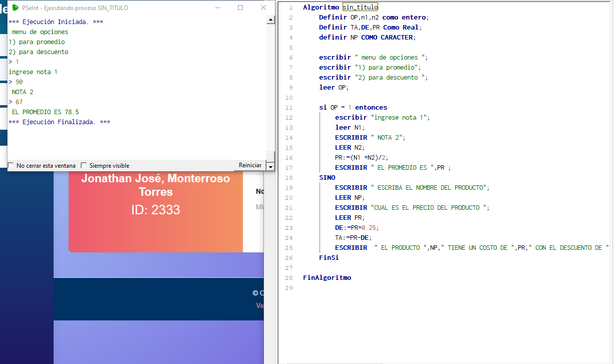Click 'Definir OP,n1,n2 como entero' code line

tap(374, 17)
